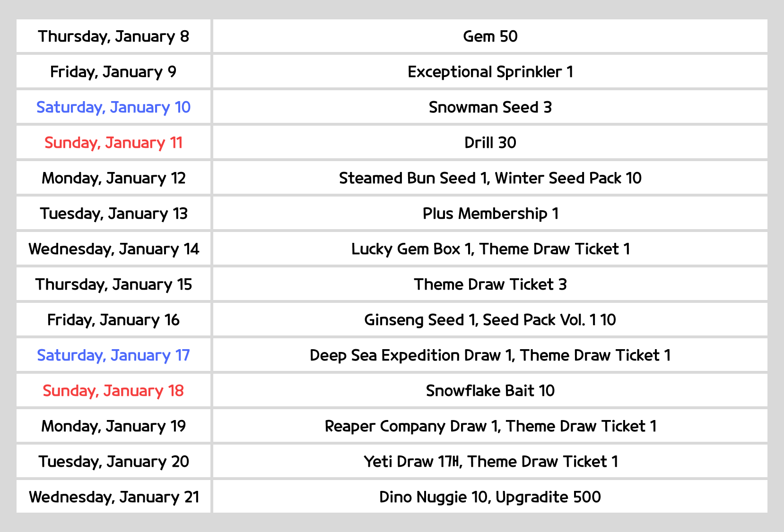Select the Dino Nuggie and Upgradite reward
Image resolution: width=784 pixels, height=532 pixels.
pos(490,497)
